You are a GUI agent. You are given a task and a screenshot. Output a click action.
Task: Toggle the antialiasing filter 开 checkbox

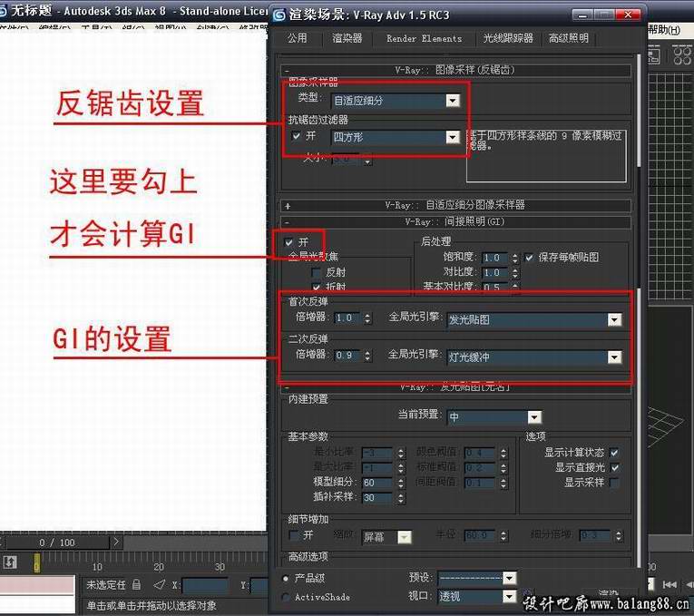pos(297,136)
